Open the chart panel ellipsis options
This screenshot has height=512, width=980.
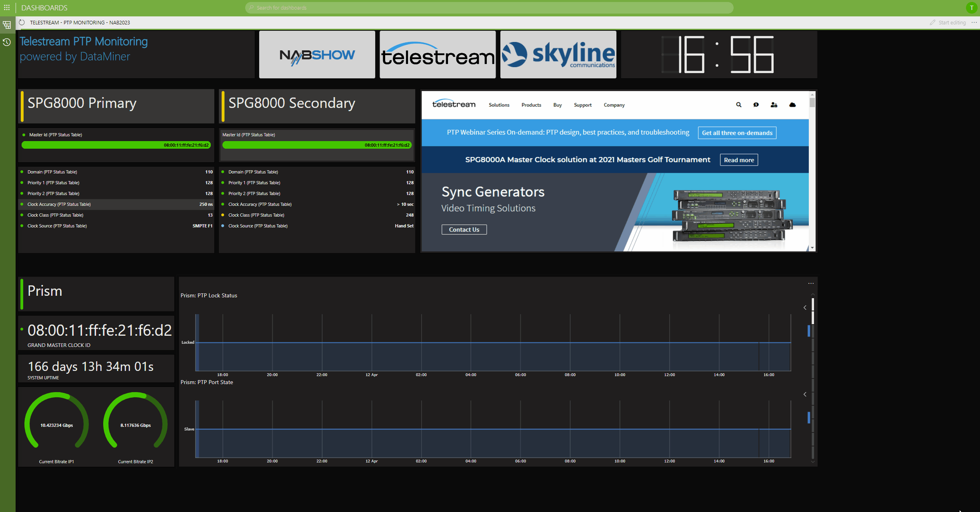tap(811, 283)
